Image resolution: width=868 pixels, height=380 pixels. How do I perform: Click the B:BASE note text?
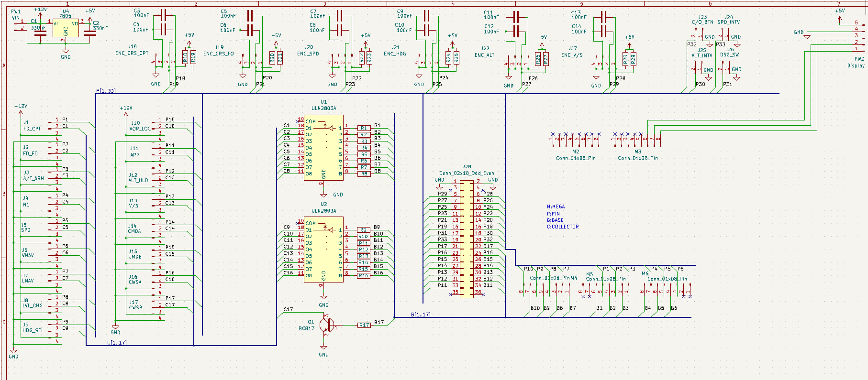pos(555,220)
